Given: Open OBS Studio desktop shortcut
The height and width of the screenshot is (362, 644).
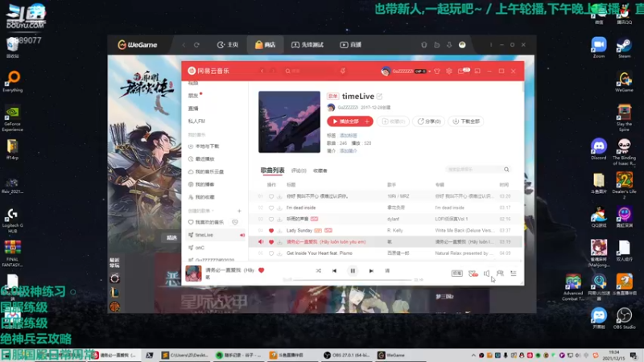Looking at the screenshot, I should coord(624,319).
